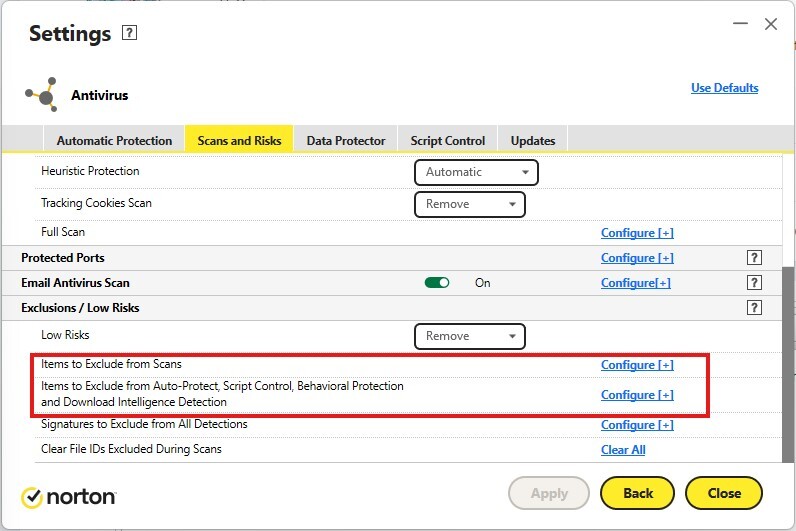Click the vertical scrollbar thumb
The image size is (796, 531).
tap(787, 364)
